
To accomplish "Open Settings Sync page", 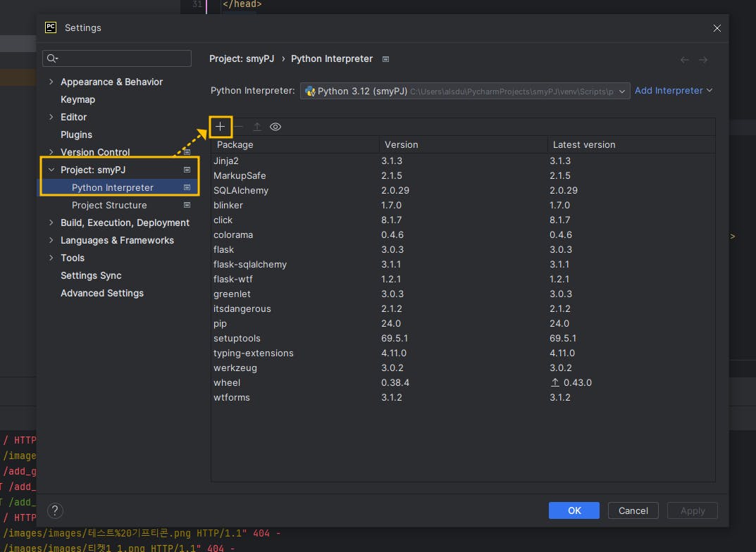I will (91, 275).
